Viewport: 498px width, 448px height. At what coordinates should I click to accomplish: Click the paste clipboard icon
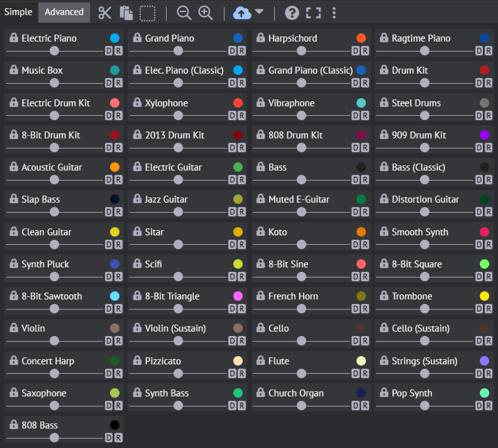point(126,13)
